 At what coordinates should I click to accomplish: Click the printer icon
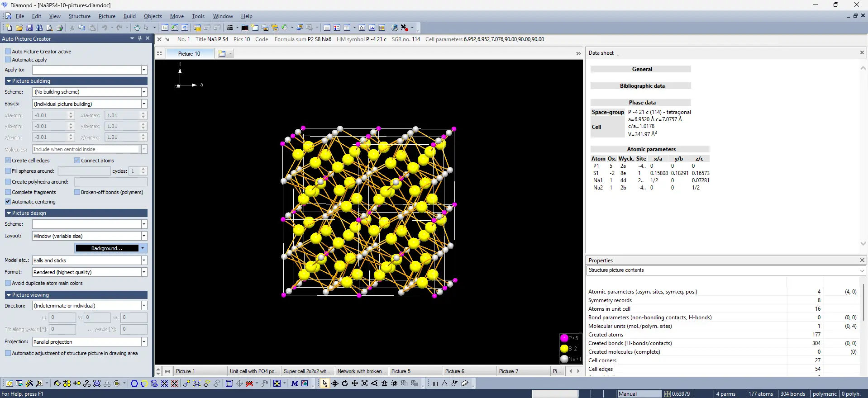[59, 28]
